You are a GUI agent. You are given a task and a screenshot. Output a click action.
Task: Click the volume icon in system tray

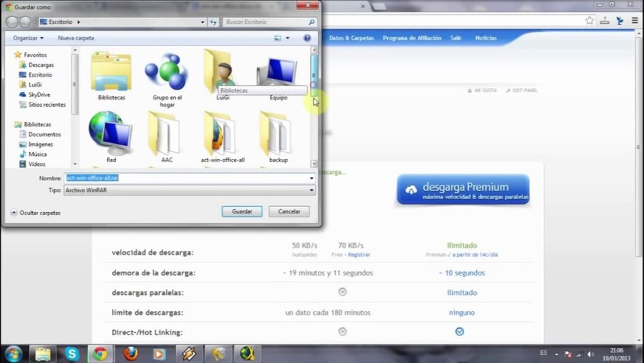coord(590,354)
